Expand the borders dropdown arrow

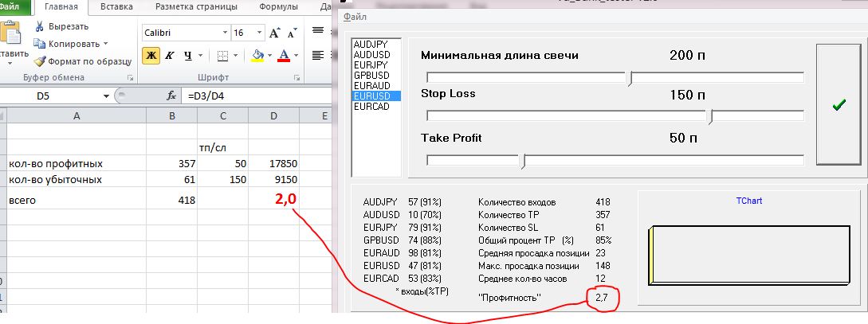tap(236, 56)
